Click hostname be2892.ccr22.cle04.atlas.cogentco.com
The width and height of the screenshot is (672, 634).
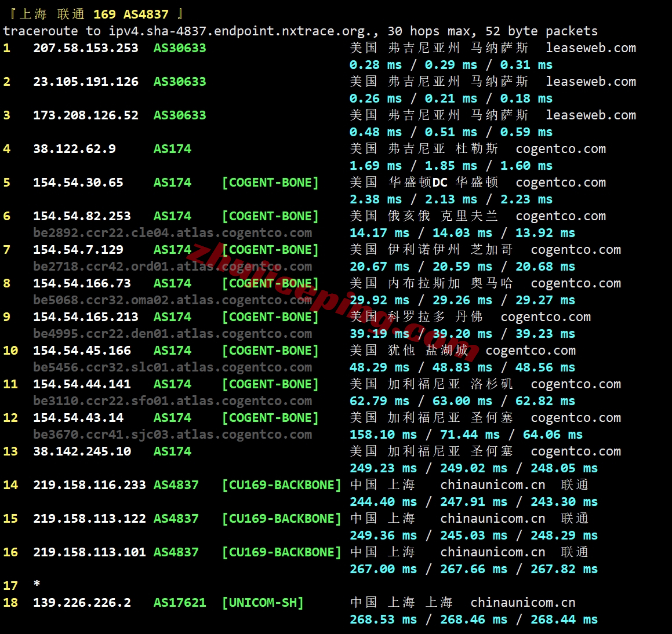tap(173, 233)
